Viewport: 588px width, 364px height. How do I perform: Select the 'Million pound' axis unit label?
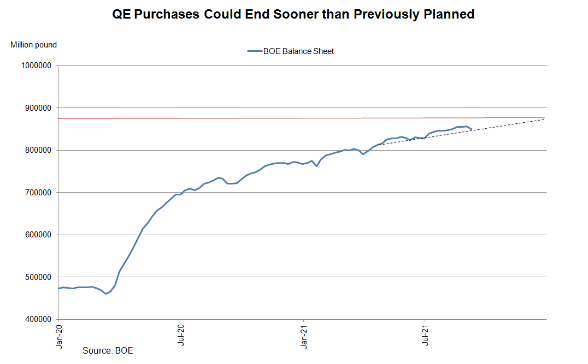click(x=33, y=45)
